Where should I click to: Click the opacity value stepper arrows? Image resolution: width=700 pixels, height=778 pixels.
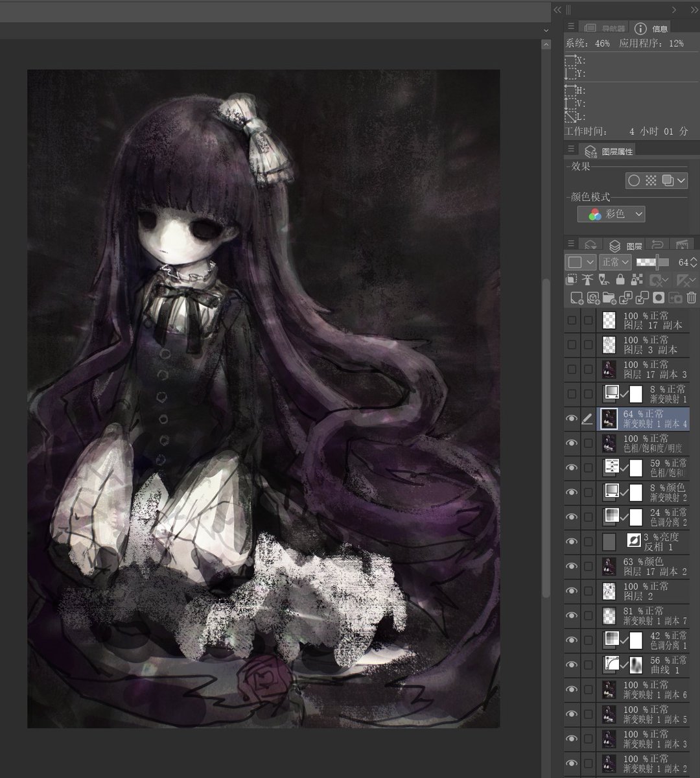point(694,262)
